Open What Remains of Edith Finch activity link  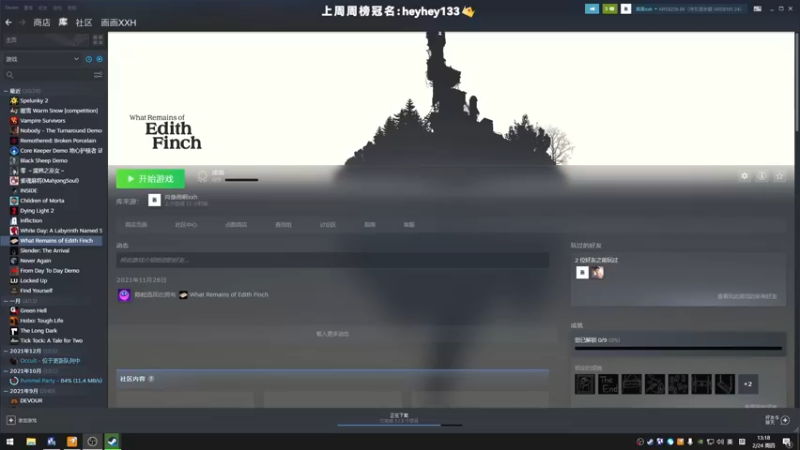[229, 295]
